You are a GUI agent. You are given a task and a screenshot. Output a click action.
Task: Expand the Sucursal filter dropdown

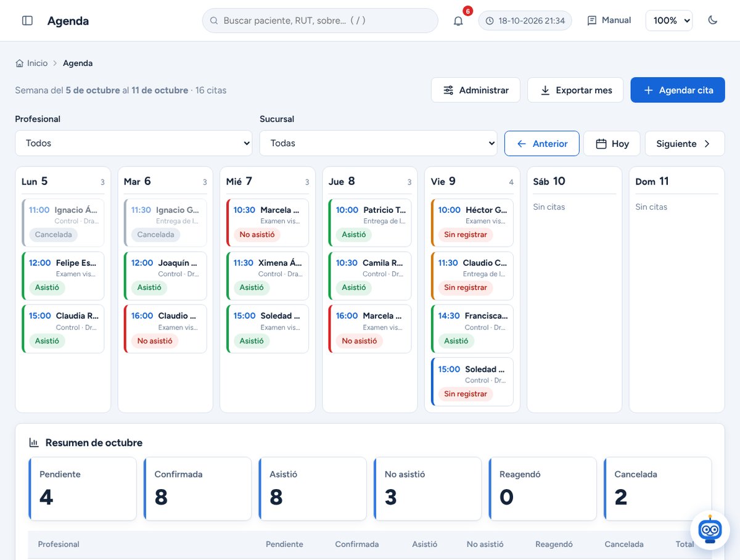click(x=378, y=143)
